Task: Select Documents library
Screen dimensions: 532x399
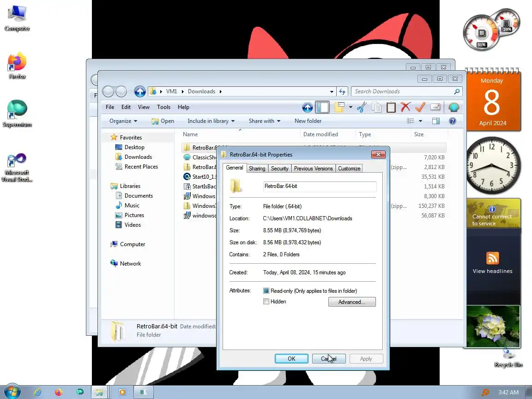Action: [139, 196]
